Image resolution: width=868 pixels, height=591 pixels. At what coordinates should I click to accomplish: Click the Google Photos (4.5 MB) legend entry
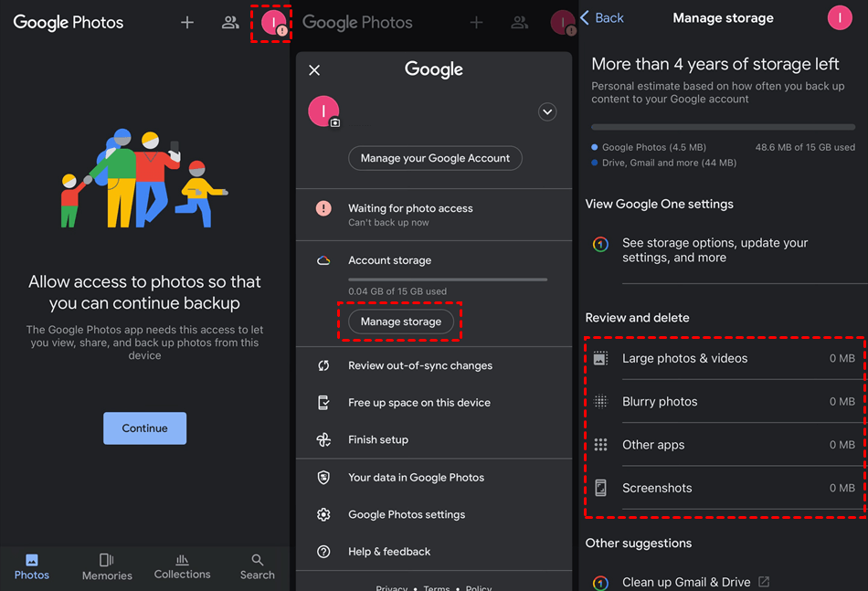click(x=649, y=147)
